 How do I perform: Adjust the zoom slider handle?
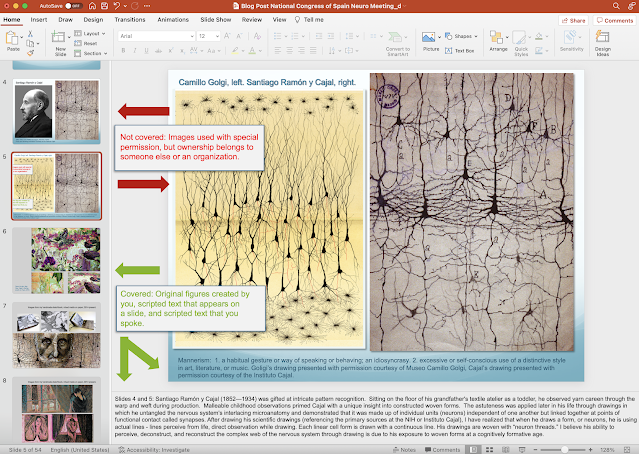pos(564,450)
